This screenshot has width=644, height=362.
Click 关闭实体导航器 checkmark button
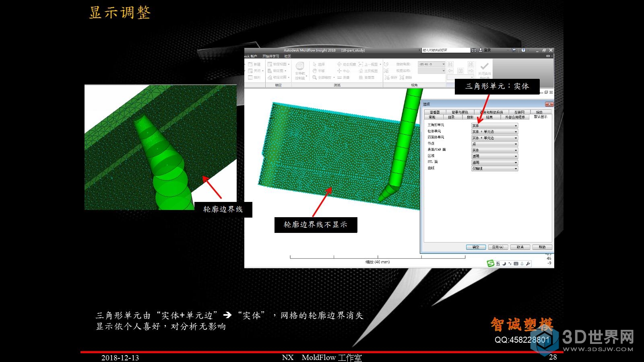pos(485,70)
